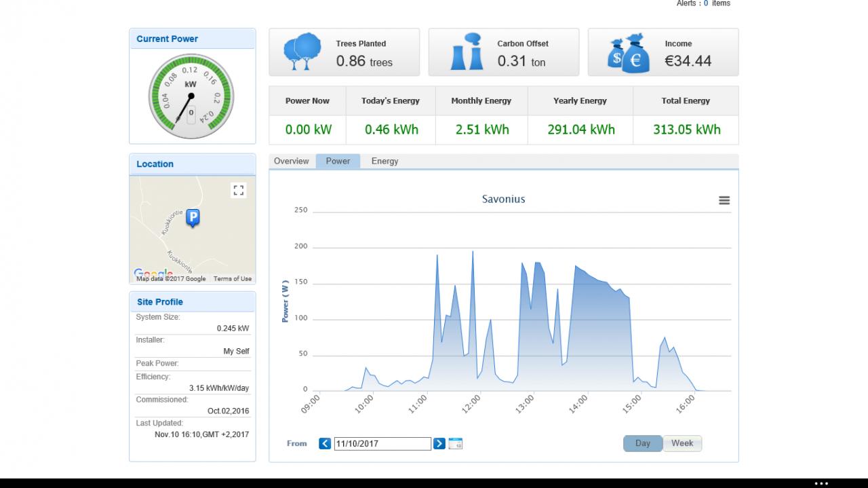Open the Alerts items count link
This screenshot has width=868, height=488.
706,3
